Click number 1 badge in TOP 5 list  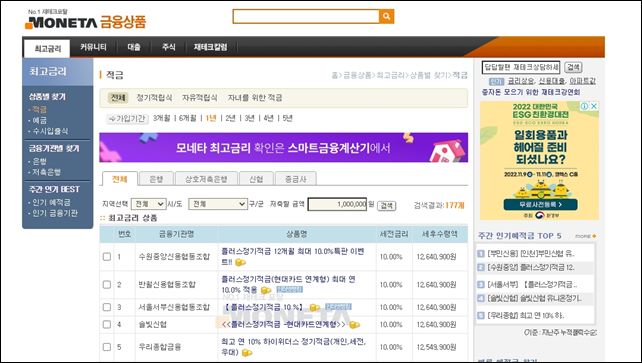pyautogui.click(x=481, y=254)
